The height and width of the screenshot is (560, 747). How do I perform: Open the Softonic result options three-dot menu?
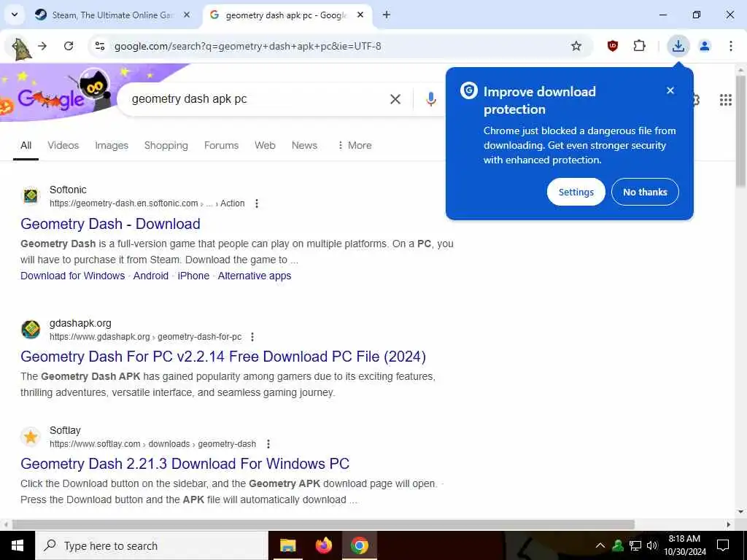click(x=257, y=203)
